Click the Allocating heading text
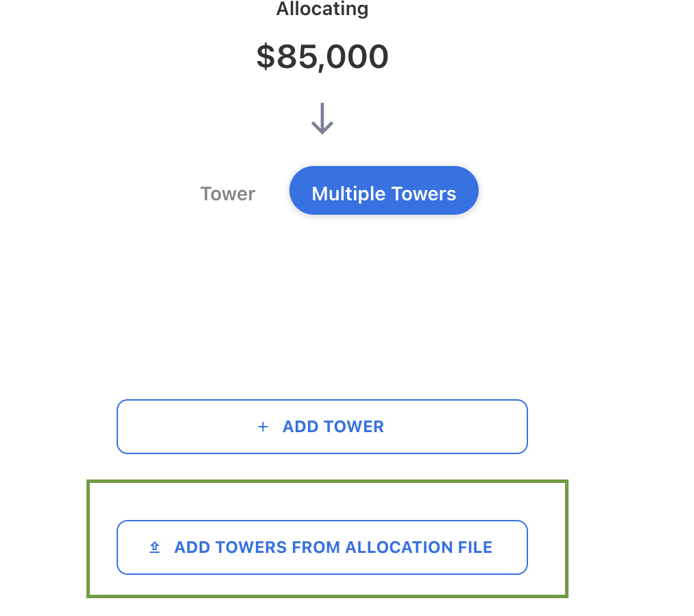This screenshot has height=616, width=694. [322, 10]
